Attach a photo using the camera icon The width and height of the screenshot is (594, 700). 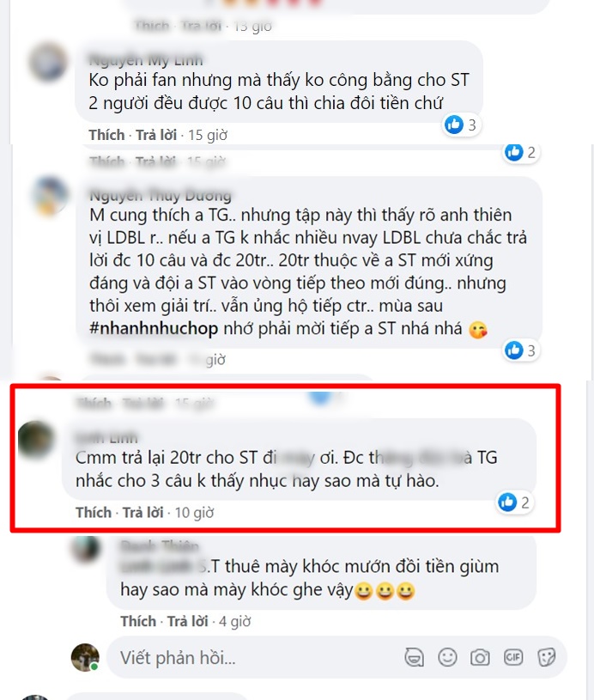coord(480,658)
